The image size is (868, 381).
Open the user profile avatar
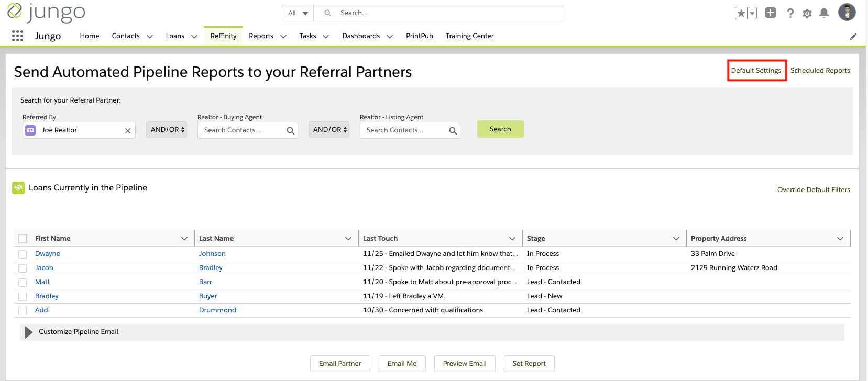847,12
